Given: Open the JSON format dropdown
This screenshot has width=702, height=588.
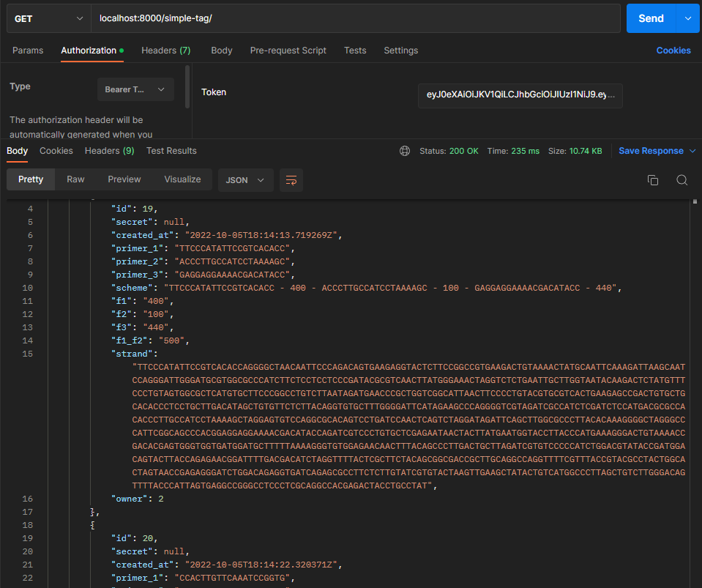Looking at the screenshot, I should [245, 179].
